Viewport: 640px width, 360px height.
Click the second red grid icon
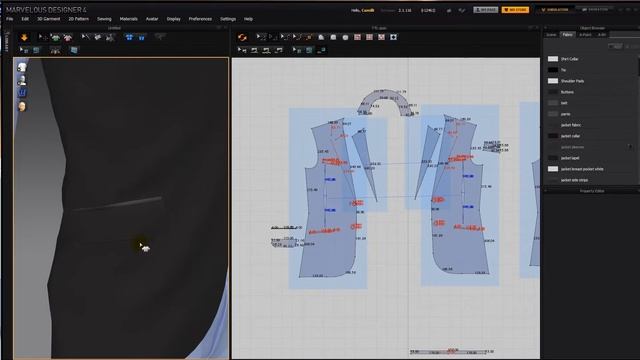pyautogui.click(x=369, y=37)
